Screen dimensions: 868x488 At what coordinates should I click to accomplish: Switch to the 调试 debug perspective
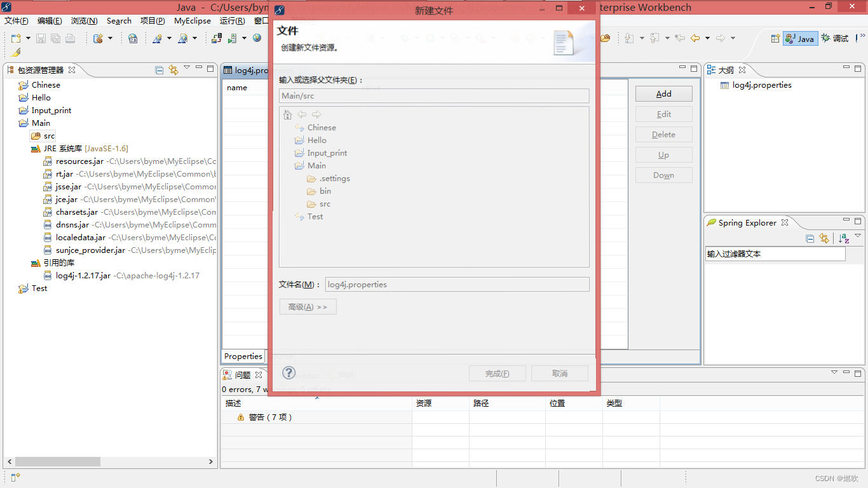[835, 39]
